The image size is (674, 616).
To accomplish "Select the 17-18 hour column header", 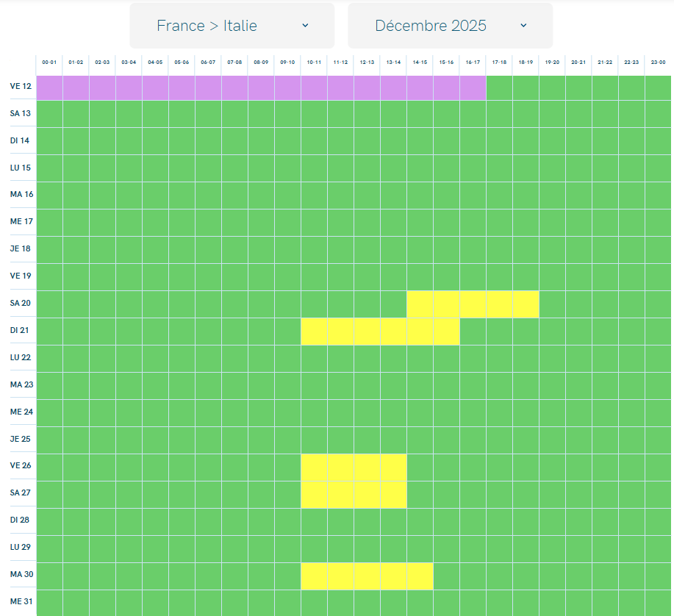I will [x=499, y=63].
